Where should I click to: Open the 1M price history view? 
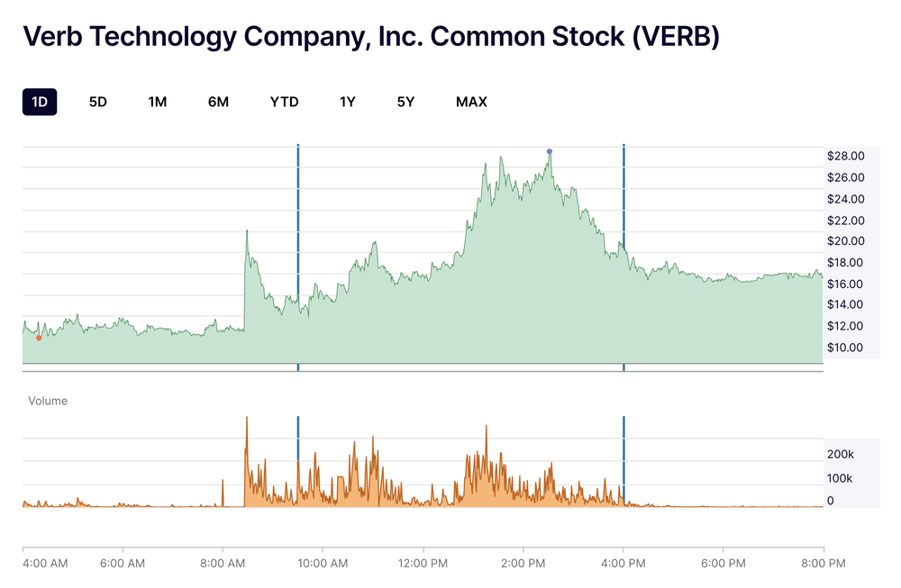(156, 102)
